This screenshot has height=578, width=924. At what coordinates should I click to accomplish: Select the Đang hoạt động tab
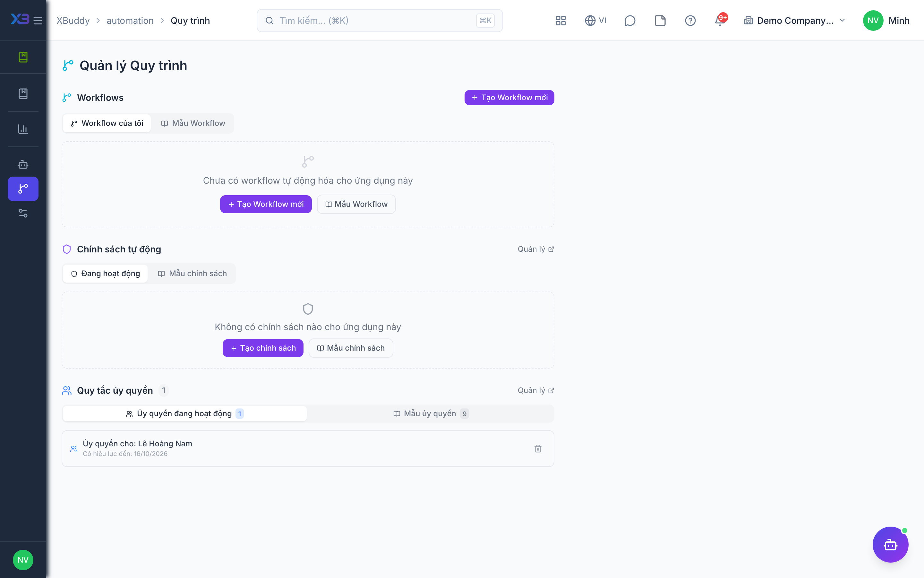point(105,274)
